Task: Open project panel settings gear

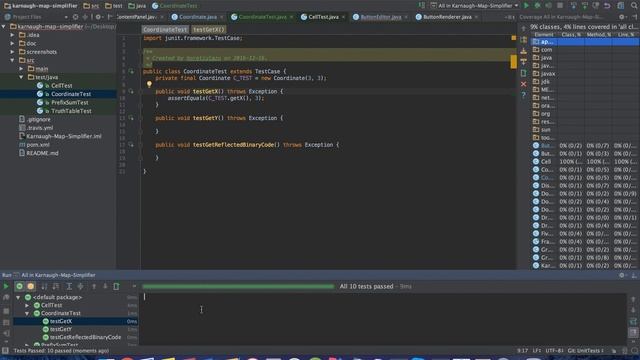Action: point(98,17)
